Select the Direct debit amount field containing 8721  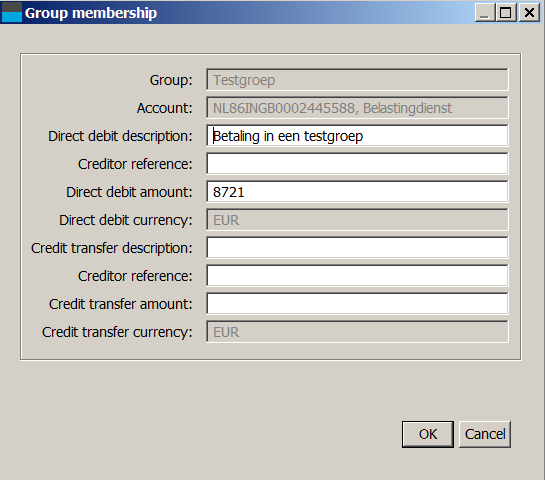point(357,192)
